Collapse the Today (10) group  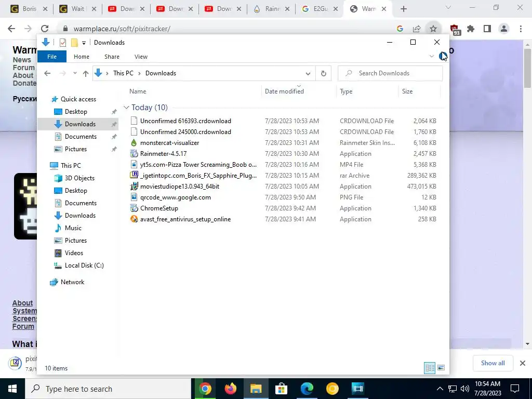click(x=126, y=108)
